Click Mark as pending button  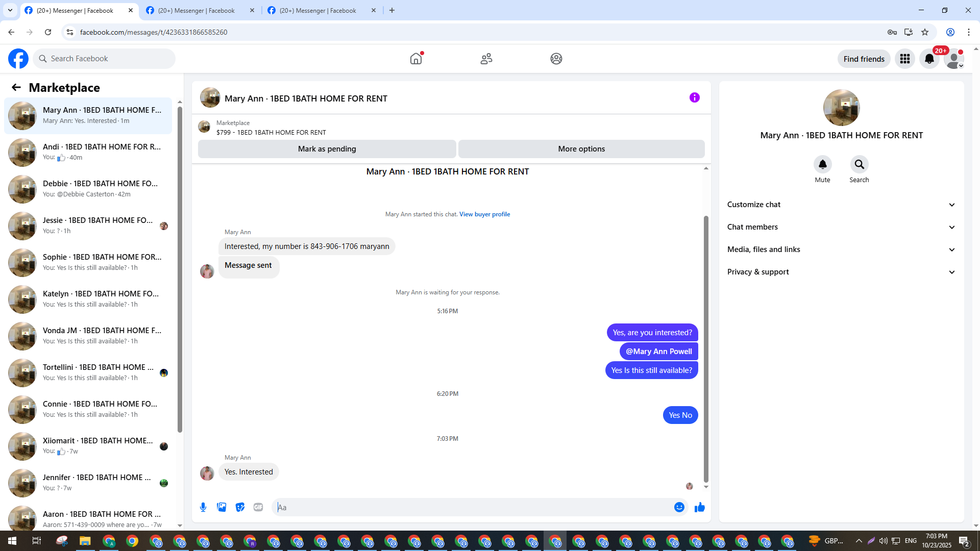click(327, 149)
